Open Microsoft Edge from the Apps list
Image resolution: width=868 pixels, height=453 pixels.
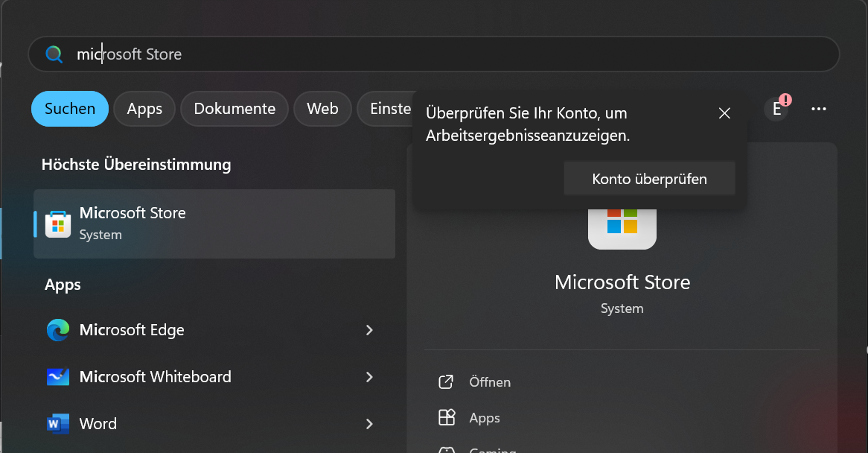click(x=215, y=330)
